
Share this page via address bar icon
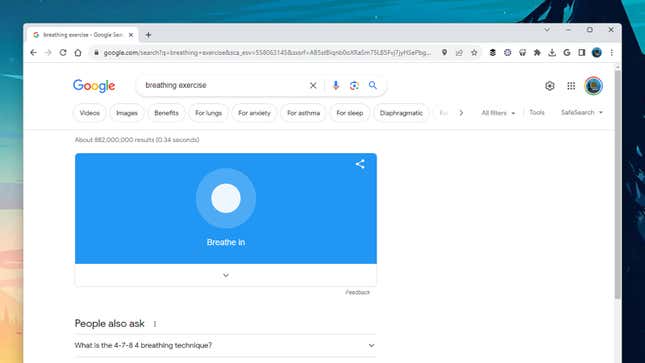click(x=459, y=53)
